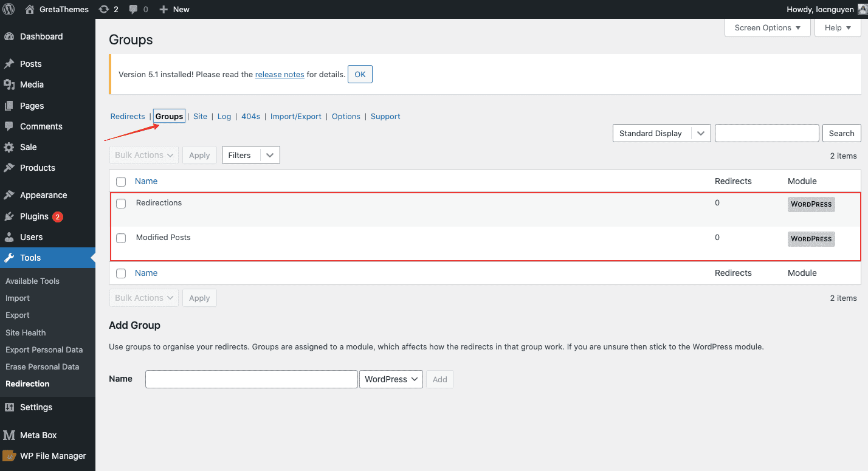Open the comments bubble icon in admin bar

click(134, 9)
